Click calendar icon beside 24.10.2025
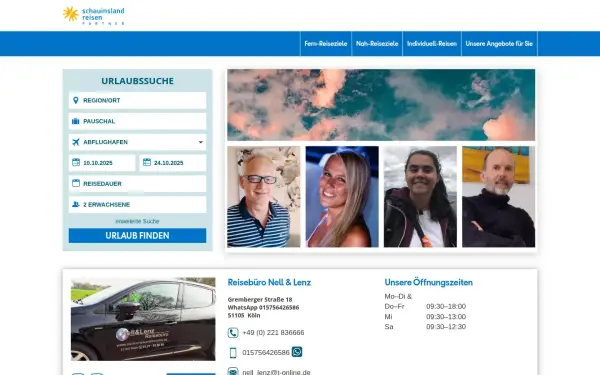Image resolution: width=600 pixels, height=375 pixels. coord(147,163)
